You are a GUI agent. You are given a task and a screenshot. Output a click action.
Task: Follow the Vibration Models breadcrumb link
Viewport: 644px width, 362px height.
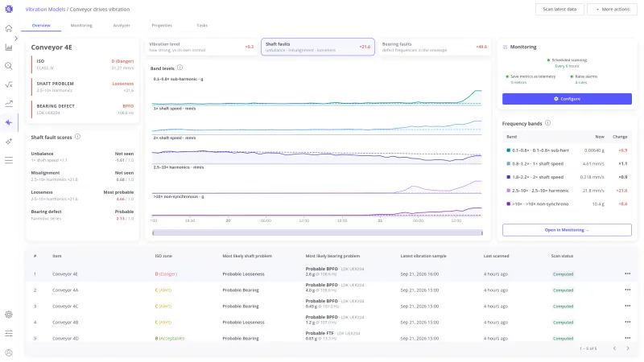[x=45, y=9]
